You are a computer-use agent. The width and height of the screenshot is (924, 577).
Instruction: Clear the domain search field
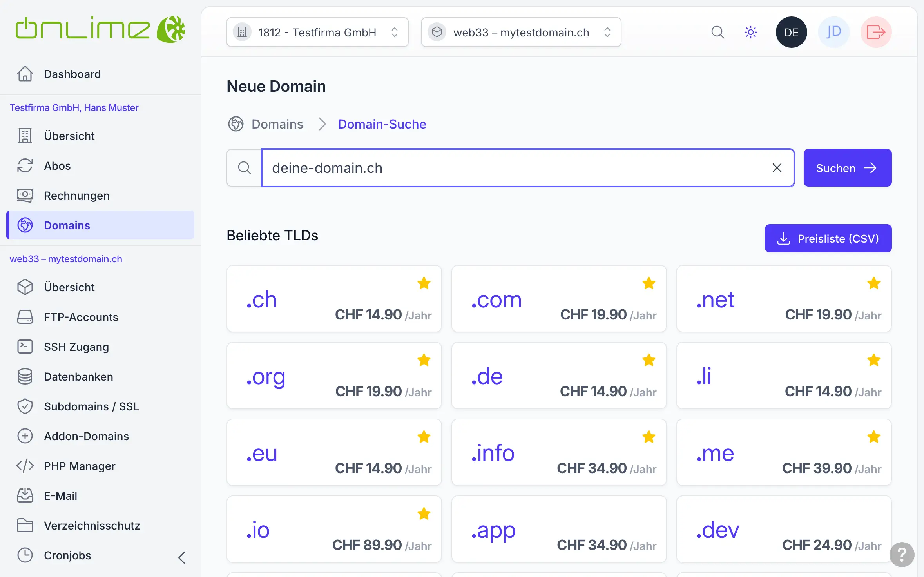point(777,168)
